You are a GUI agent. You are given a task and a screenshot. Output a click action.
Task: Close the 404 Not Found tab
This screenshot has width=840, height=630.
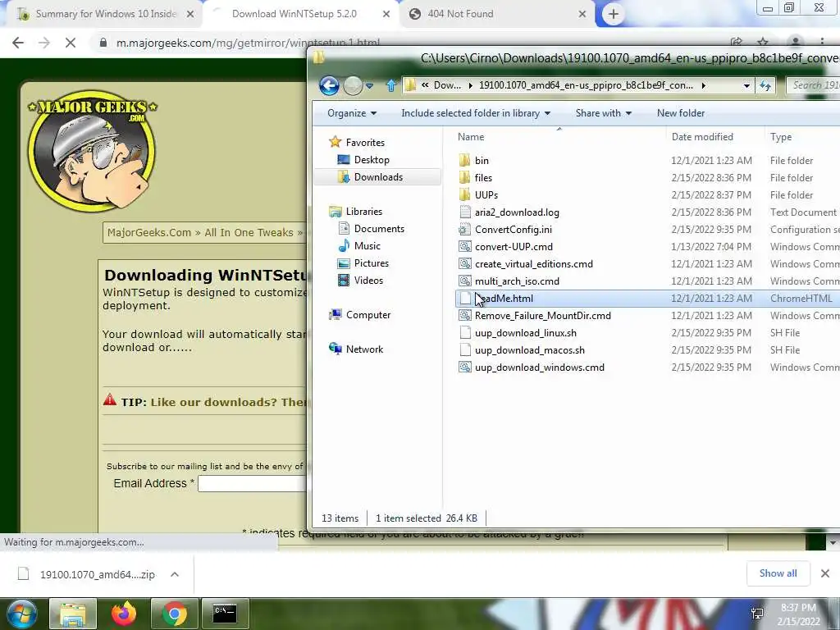click(582, 15)
